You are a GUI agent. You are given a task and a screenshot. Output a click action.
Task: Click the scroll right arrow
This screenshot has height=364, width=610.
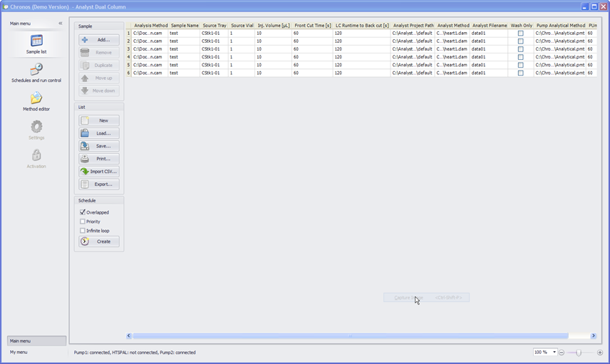click(594, 336)
